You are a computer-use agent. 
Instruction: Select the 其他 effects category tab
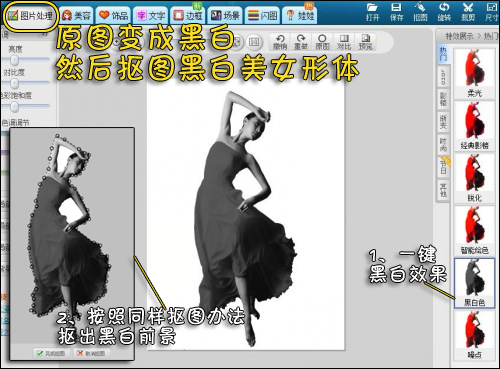pos(443,190)
